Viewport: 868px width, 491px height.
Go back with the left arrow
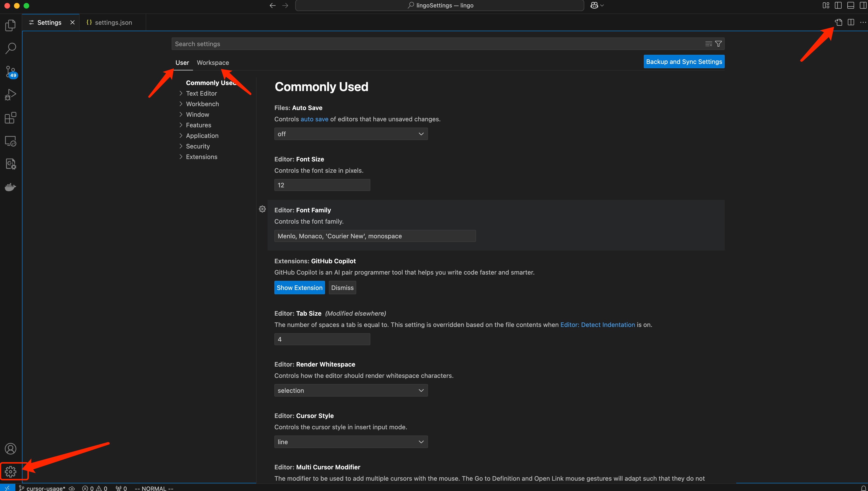(273, 5)
